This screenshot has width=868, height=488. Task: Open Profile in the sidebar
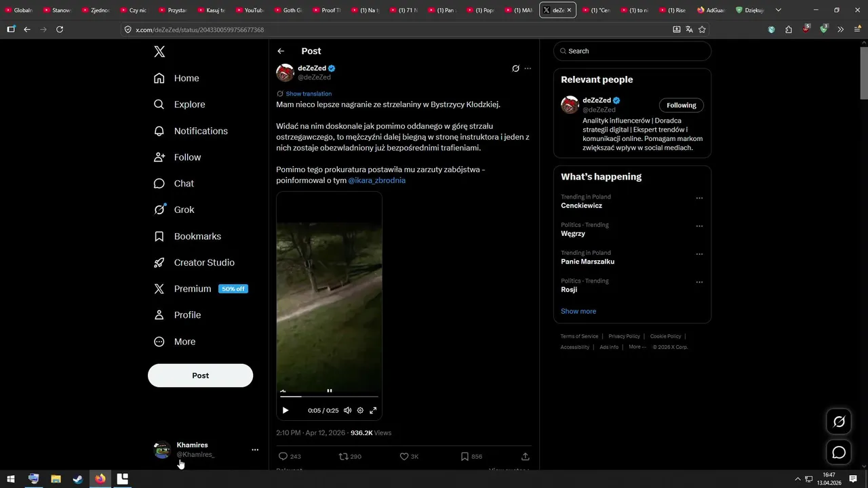coord(177,315)
